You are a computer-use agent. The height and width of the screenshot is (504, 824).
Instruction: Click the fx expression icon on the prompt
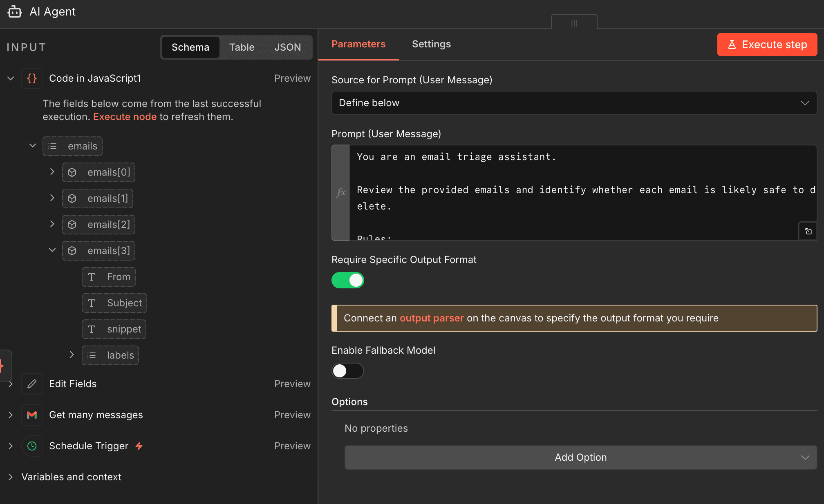click(x=341, y=193)
